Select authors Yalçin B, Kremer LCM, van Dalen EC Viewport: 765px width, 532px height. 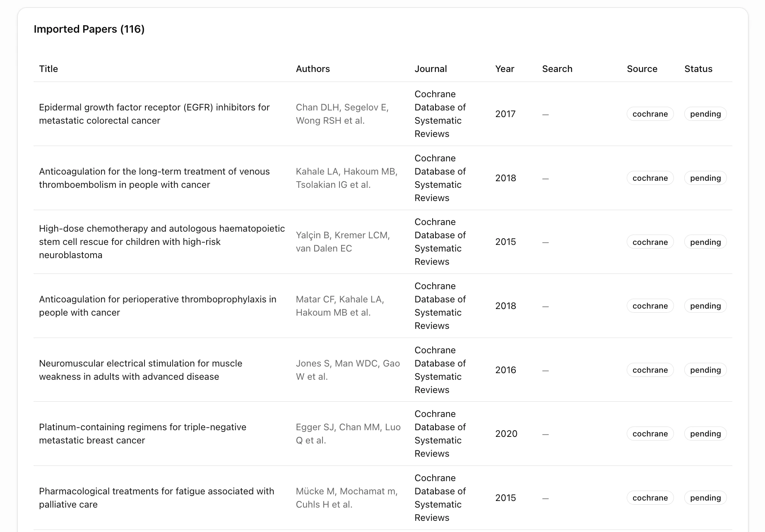pos(343,242)
